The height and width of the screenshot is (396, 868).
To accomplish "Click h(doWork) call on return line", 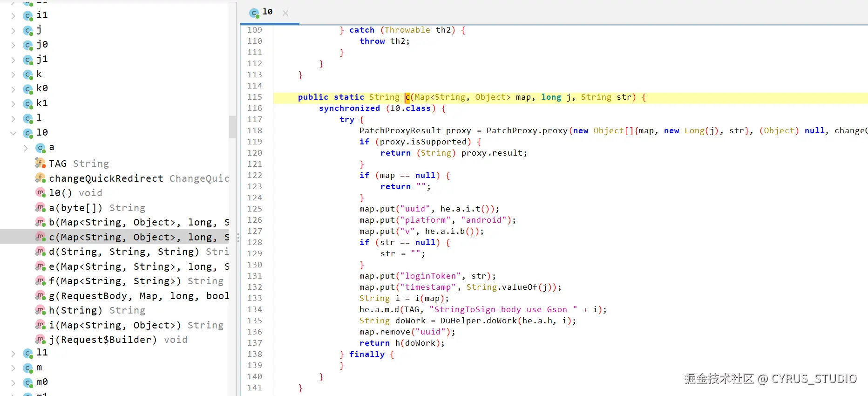I will pyautogui.click(x=417, y=343).
